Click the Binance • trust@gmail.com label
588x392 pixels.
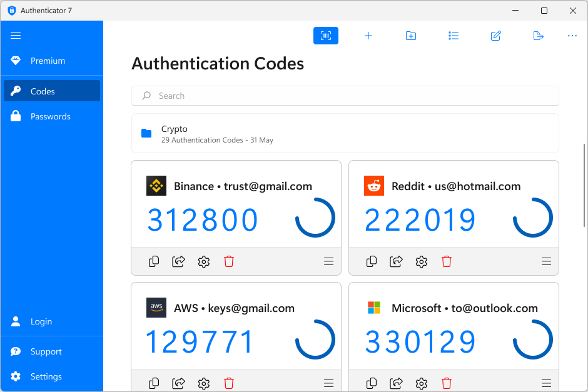[243, 186]
